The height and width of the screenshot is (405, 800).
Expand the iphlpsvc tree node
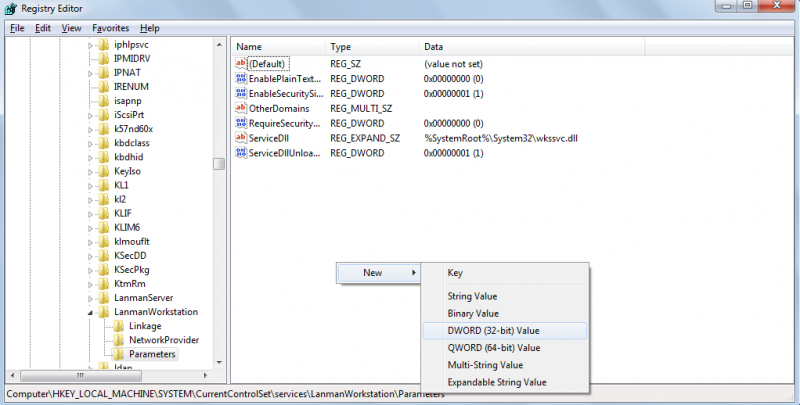click(x=90, y=45)
